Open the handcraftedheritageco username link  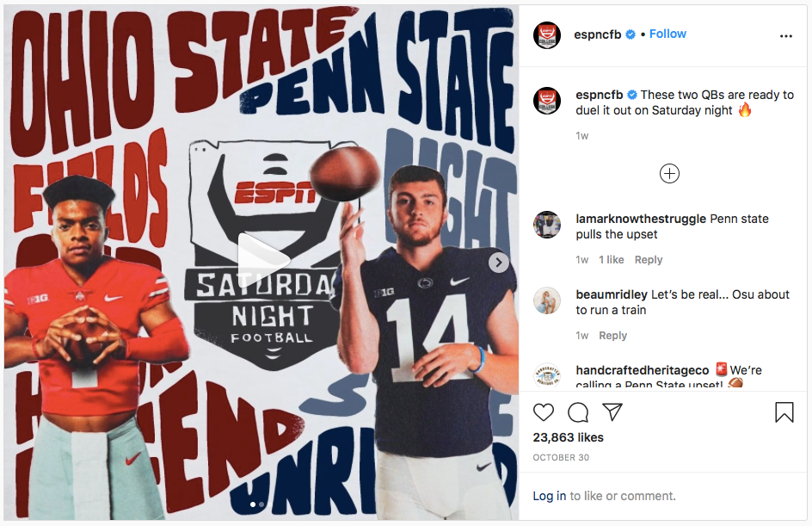coord(642,370)
